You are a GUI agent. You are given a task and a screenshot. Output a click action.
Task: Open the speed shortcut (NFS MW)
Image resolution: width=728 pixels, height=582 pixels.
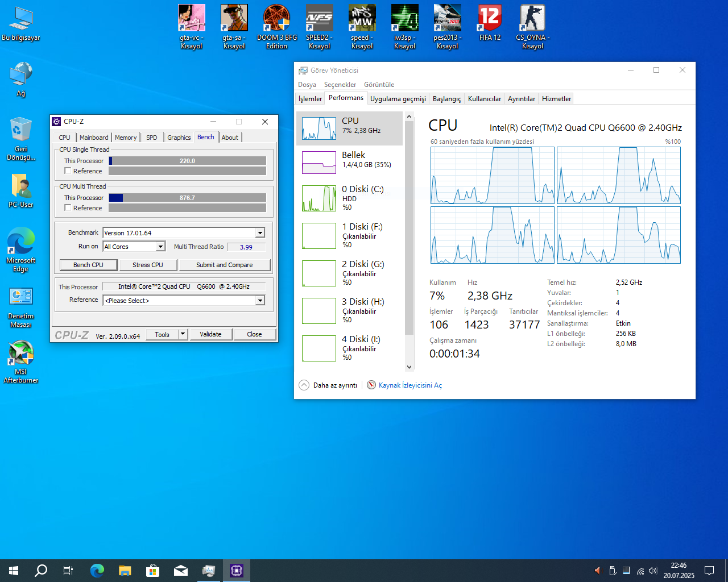coord(362,27)
